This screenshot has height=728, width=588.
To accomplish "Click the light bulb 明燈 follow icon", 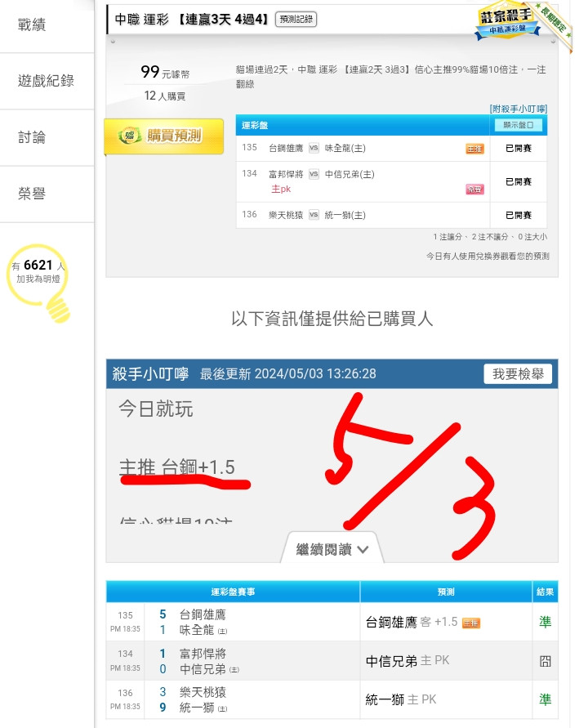I will pos(39,282).
